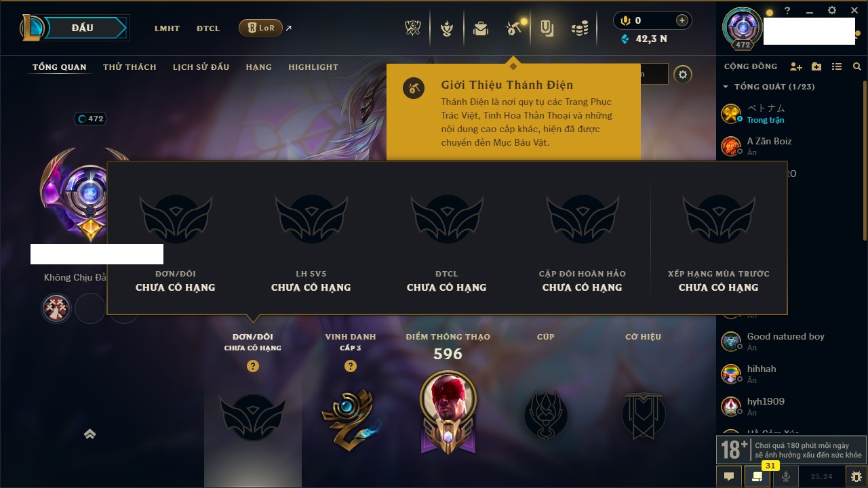Toggle the voice microphone mute button
Viewport: 868px width, 488px height.
pos(786,476)
